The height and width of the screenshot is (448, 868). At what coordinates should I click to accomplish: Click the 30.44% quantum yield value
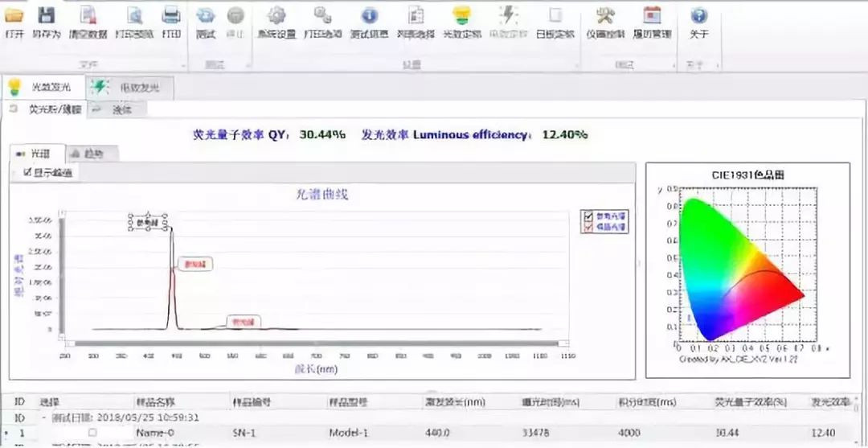coord(323,134)
